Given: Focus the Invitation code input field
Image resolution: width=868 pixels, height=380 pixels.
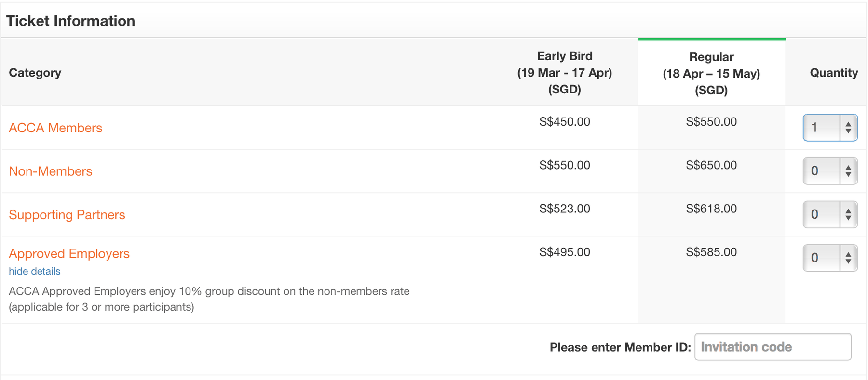Looking at the screenshot, I should pyautogui.click(x=773, y=347).
